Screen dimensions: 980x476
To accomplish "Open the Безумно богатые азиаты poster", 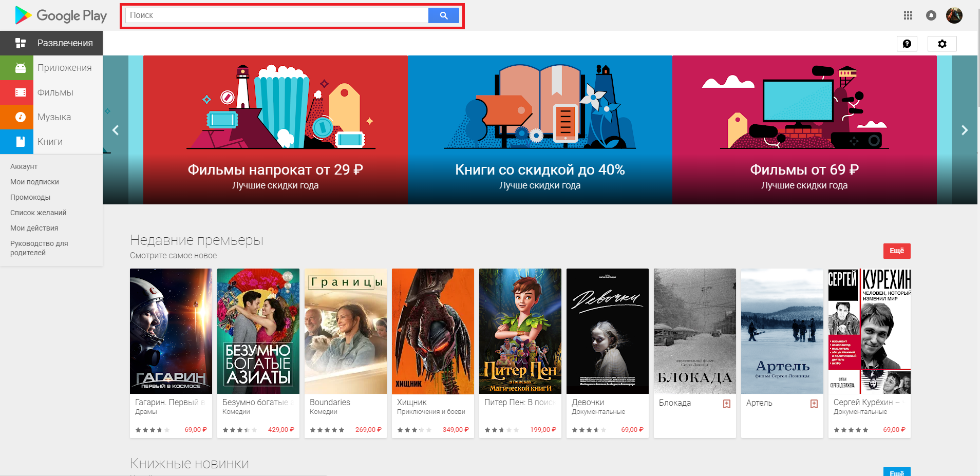I will 258,331.
